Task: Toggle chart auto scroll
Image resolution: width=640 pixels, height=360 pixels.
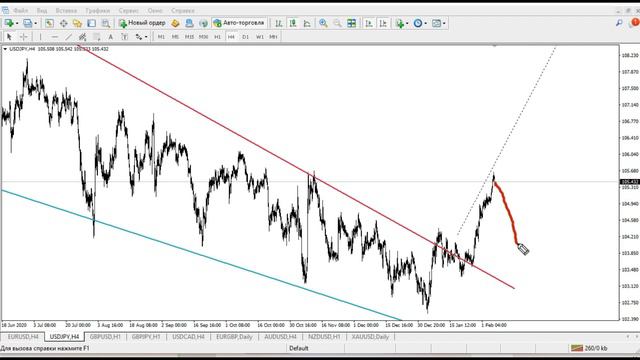Action: (369, 23)
